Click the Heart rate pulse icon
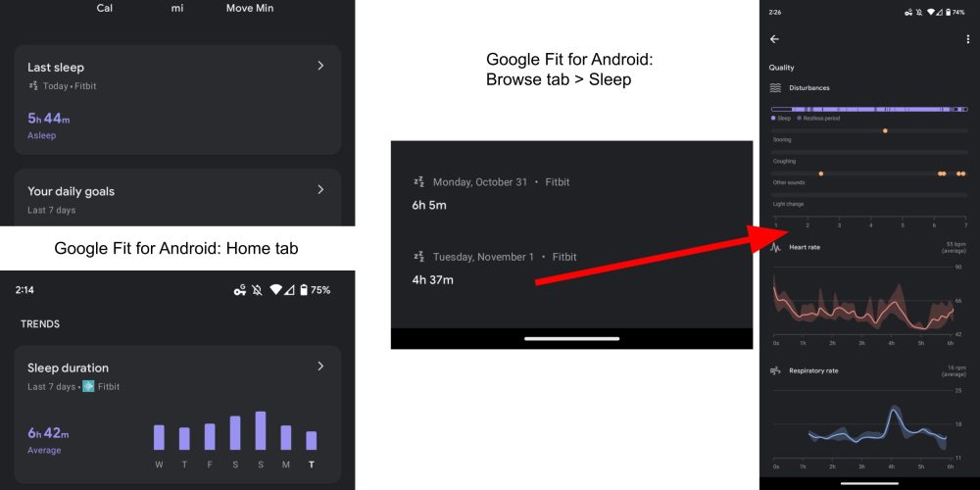 (x=775, y=248)
